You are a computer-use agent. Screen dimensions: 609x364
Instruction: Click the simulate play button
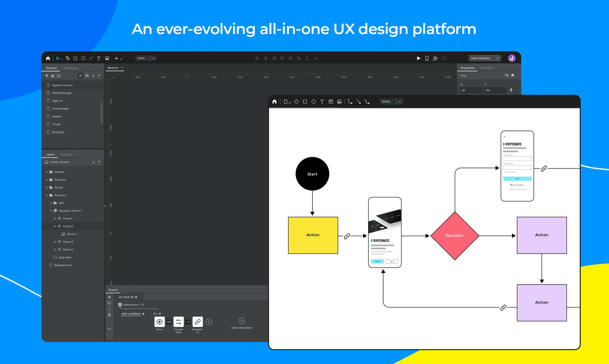[x=419, y=58]
